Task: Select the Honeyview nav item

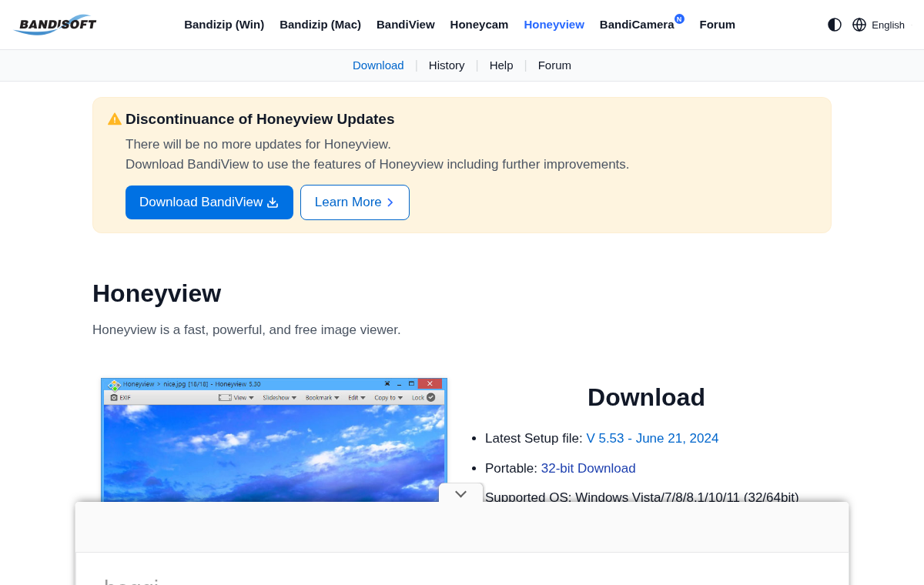Action: [x=554, y=25]
